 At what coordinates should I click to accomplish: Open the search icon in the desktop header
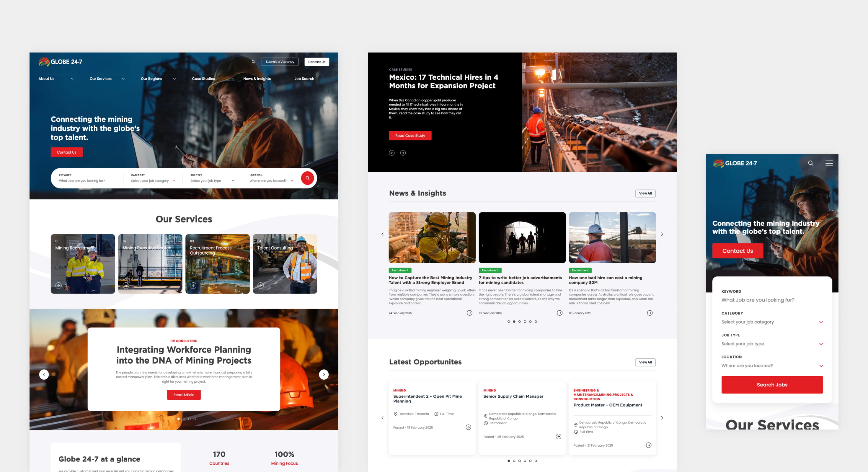(x=253, y=62)
